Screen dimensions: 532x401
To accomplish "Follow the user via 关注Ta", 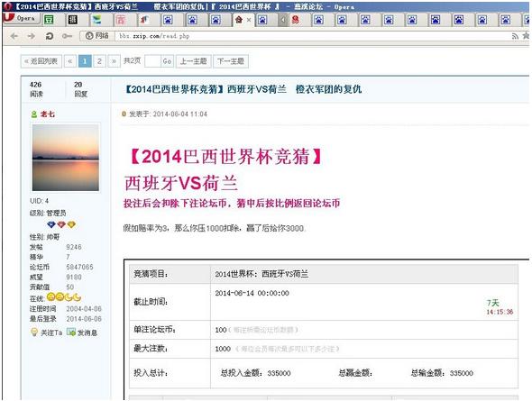I will 51,333.
